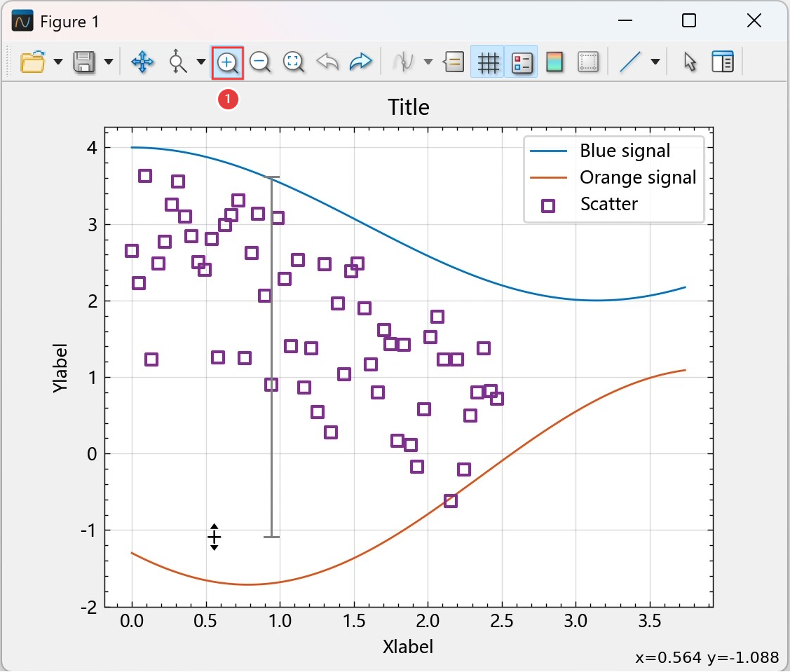Screen dimensions: 790x672
Task: Click the zoom to fit icon
Action: pyautogui.click(x=293, y=62)
